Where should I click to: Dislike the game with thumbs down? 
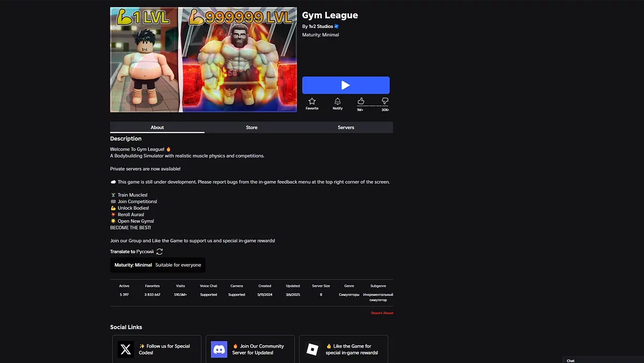click(385, 101)
